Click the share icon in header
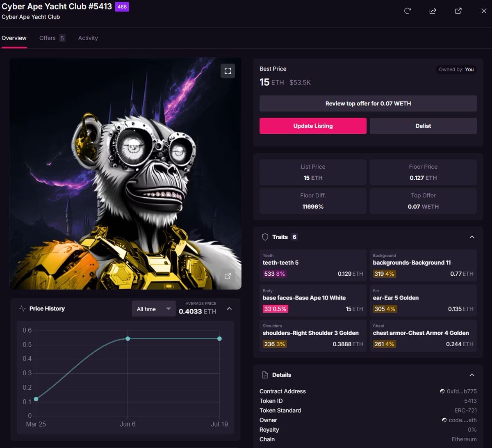 click(433, 11)
